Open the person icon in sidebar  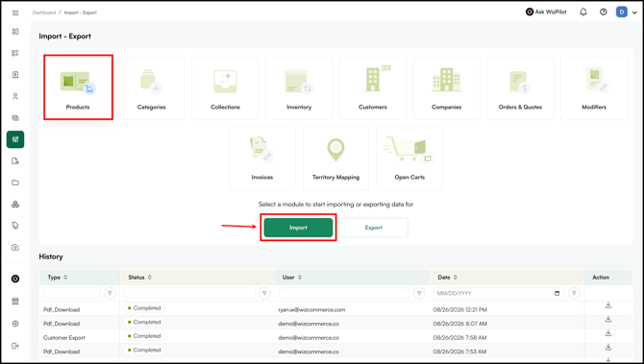[x=15, y=96]
